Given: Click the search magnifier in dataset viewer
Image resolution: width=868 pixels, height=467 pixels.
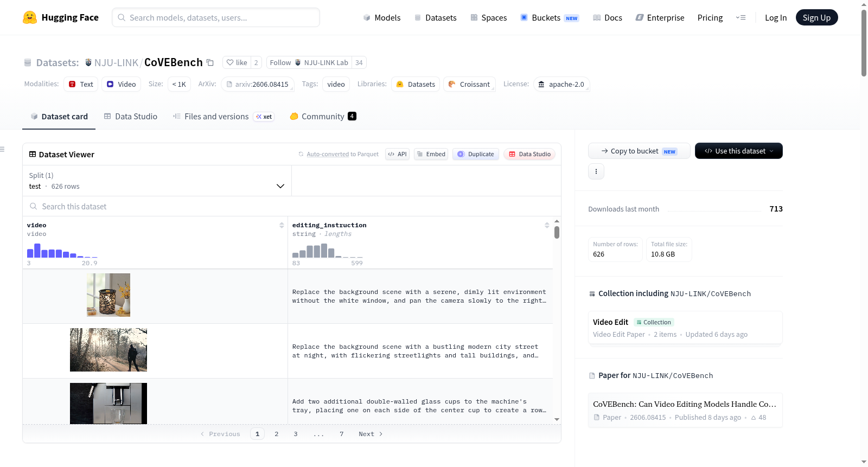Looking at the screenshot, I should (34, 206).
